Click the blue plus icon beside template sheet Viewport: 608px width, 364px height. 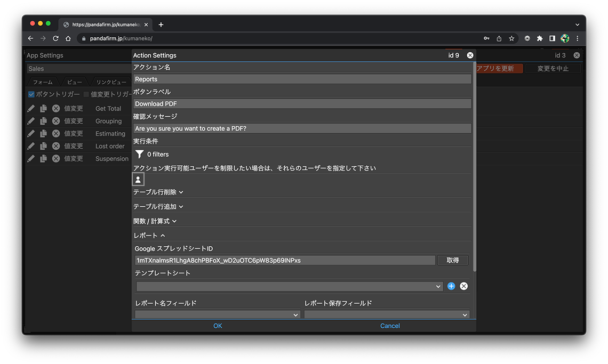(x=451, y=286)
